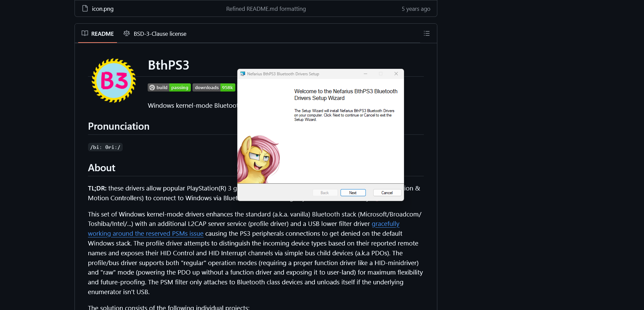Click the license scale icon
644x310 pixels.
pyautogui.click(x=126, y=33)
